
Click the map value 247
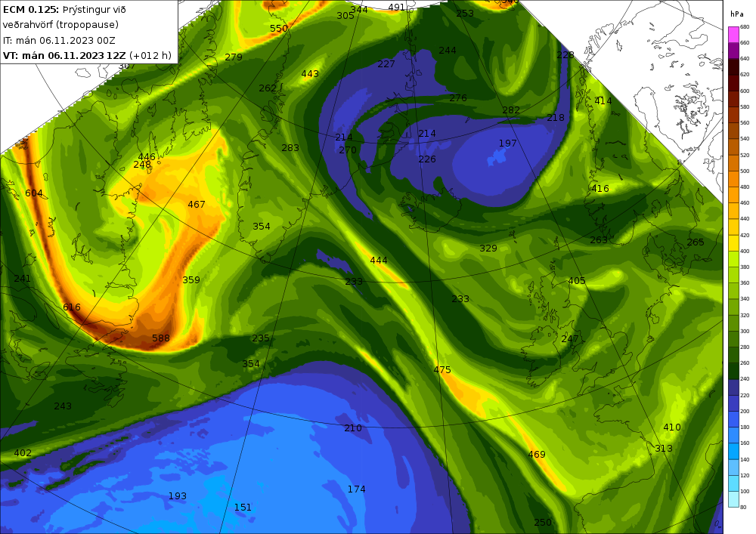pyautogui.click(x=570, y=339)
